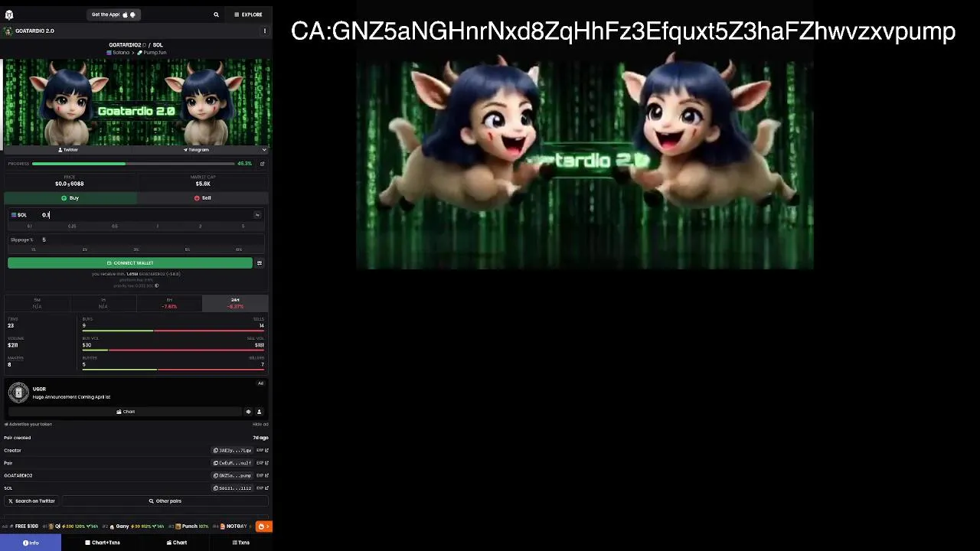Click the Goatardio 2.0 banner image
980x551 pixels.
click(x=137, y=102)
